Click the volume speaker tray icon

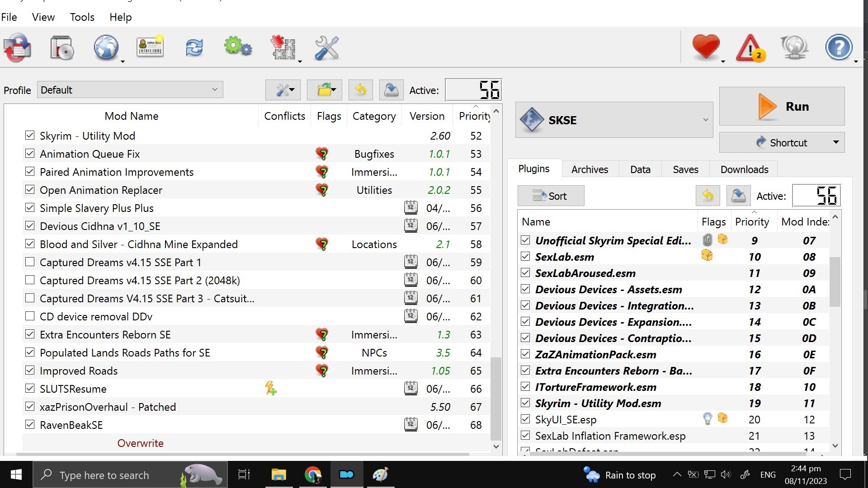(x=726, y=474)
